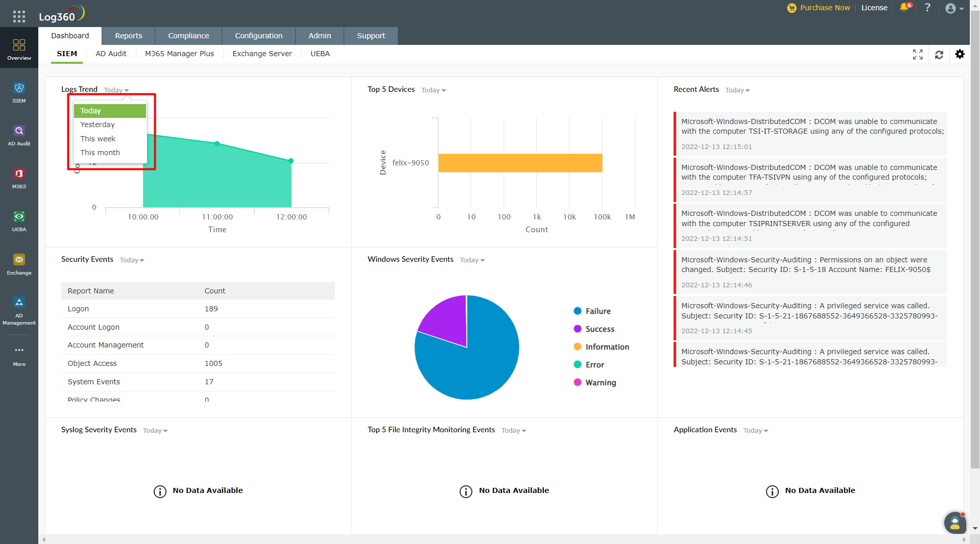Open UEBA from the sidebar
980x544 pixels.
pyautogui.click(x=19, y=221)
